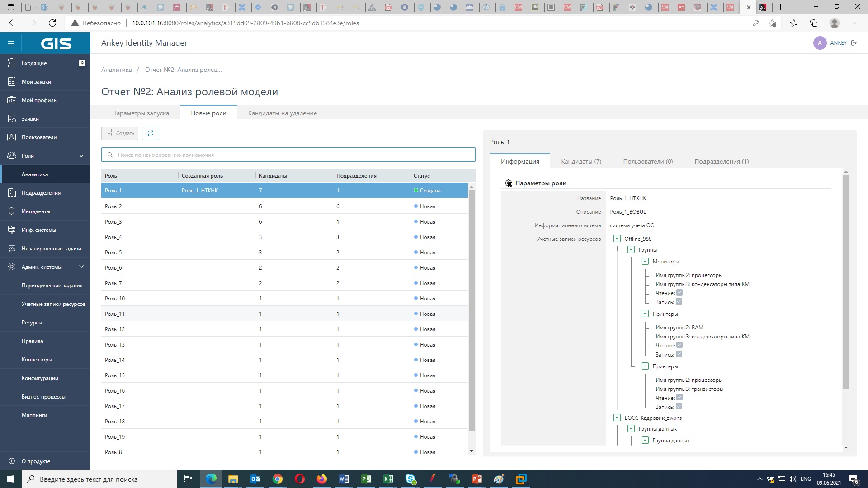Click the hamburger menu icon
868x488 pixels.
tap(11, 43)
